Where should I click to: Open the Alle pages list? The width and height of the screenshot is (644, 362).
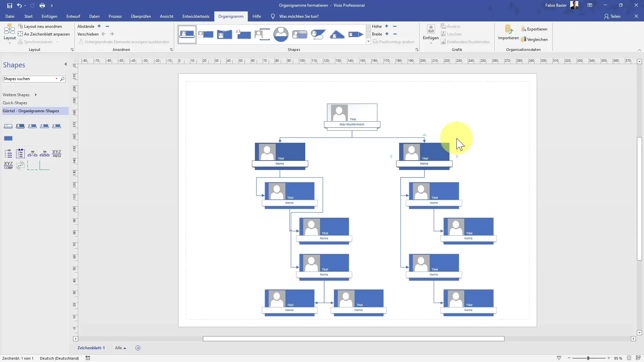[x=120, y=348]
